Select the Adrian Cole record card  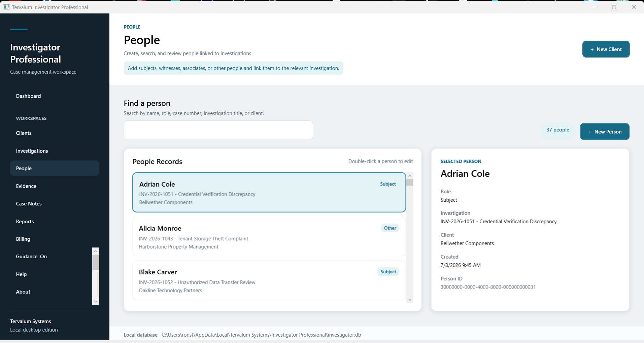(269, 192)
